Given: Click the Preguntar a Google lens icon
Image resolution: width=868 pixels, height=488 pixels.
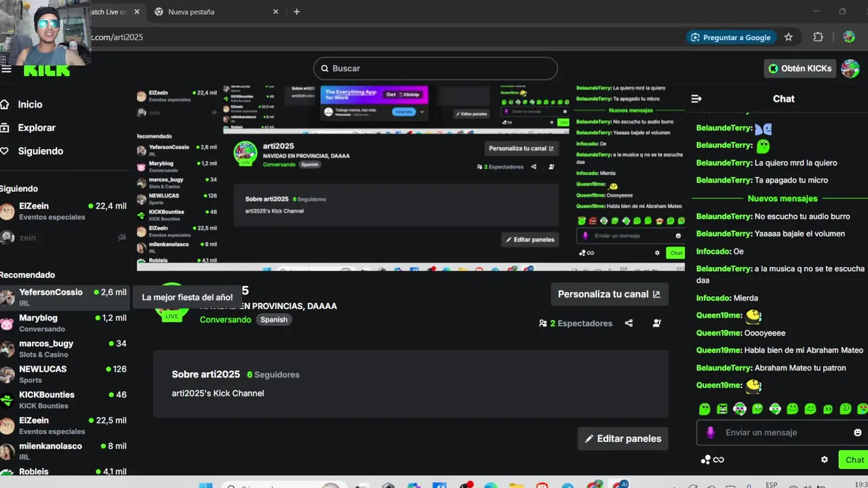Looking at the screenshot, I should [x=695, y=37].
